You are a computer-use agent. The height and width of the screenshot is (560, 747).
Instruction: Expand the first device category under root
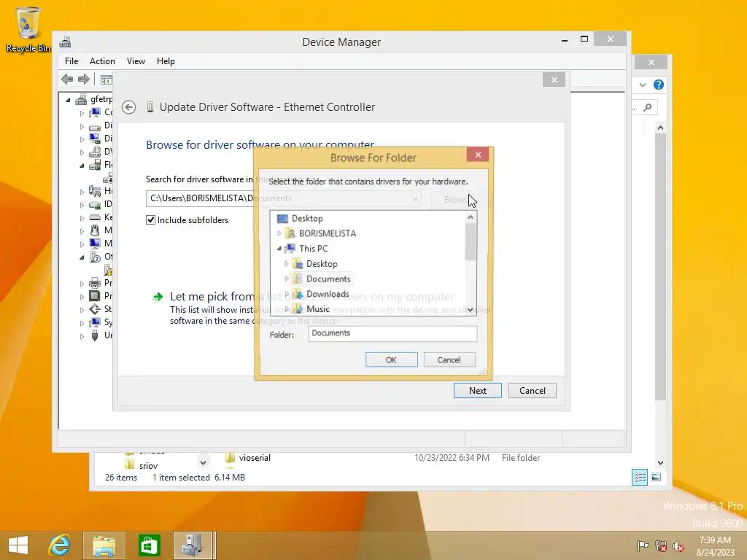[x=82, y=113]
